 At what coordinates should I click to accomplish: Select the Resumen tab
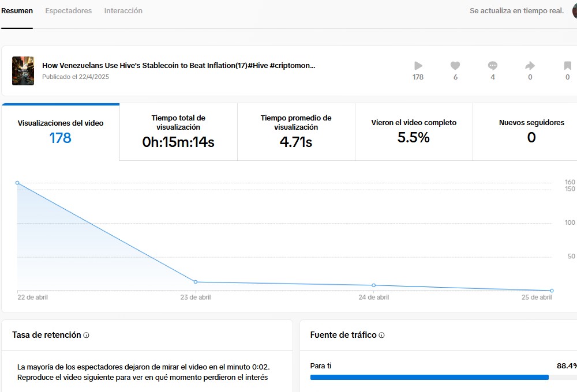[17, 10]
